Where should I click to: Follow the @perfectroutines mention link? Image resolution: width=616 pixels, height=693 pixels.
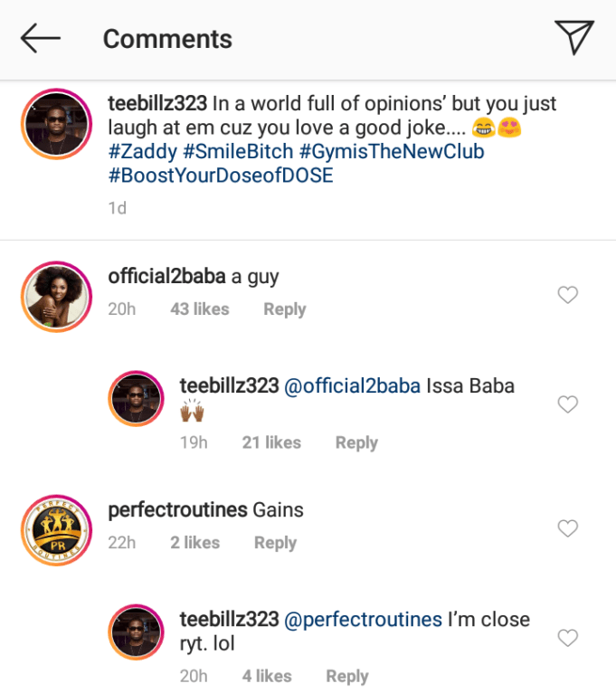pyautogui.click(x=364, y=620)
